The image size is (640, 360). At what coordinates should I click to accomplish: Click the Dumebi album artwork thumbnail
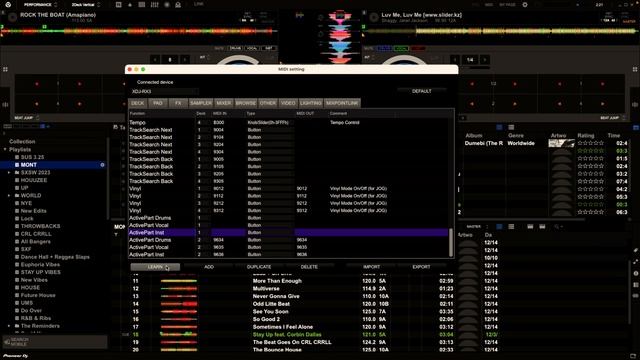[x=561, y=143]
